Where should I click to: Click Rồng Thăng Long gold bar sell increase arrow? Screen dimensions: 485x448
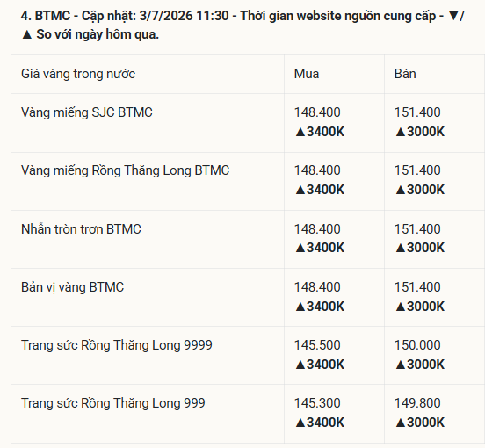coord(420,190)
